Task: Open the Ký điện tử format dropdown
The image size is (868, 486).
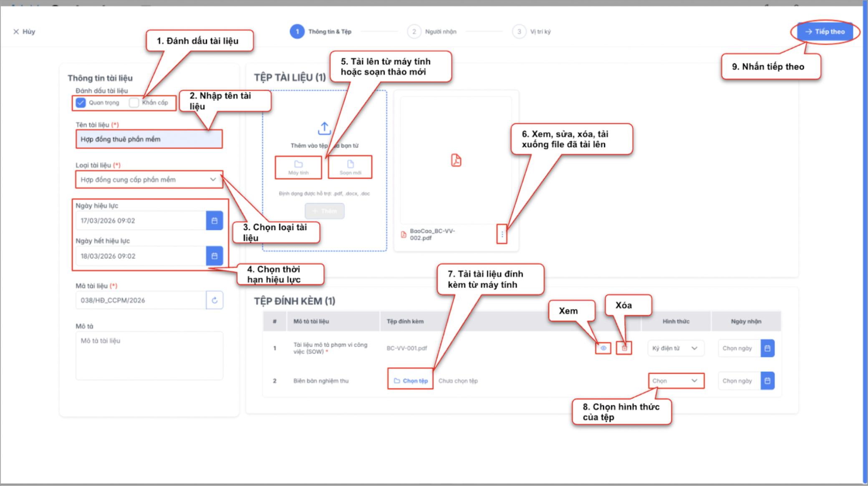Action: coord(676,348)
